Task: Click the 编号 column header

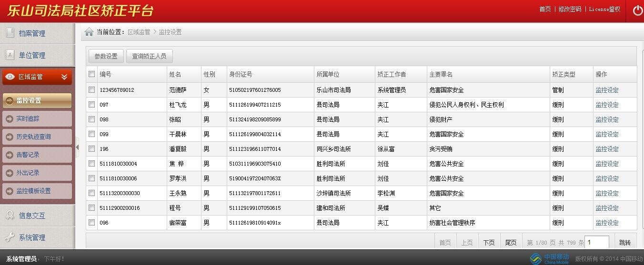Action: [x=105, y=74]
